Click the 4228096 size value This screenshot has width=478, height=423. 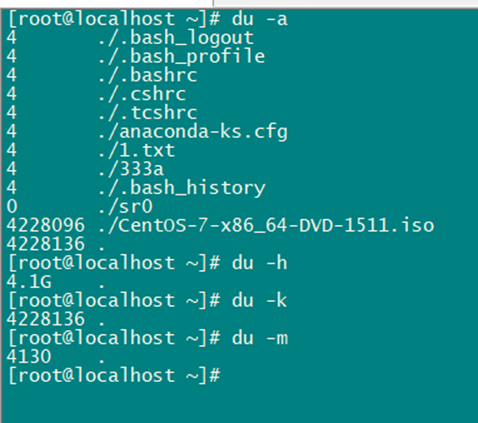tap(46, 226)
